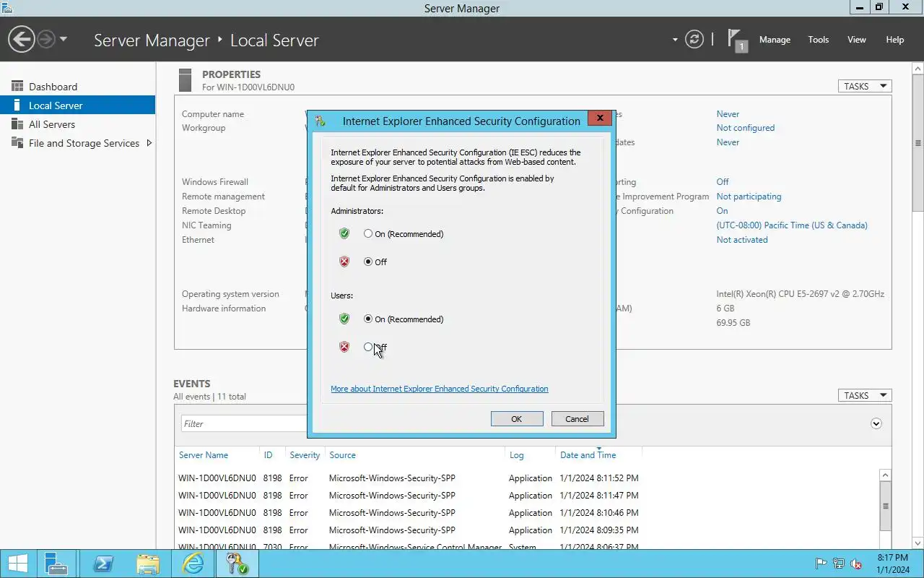Sort events by Date and Time column
The width and height of the screenshot is (924, 578).
tap(588, 455)
